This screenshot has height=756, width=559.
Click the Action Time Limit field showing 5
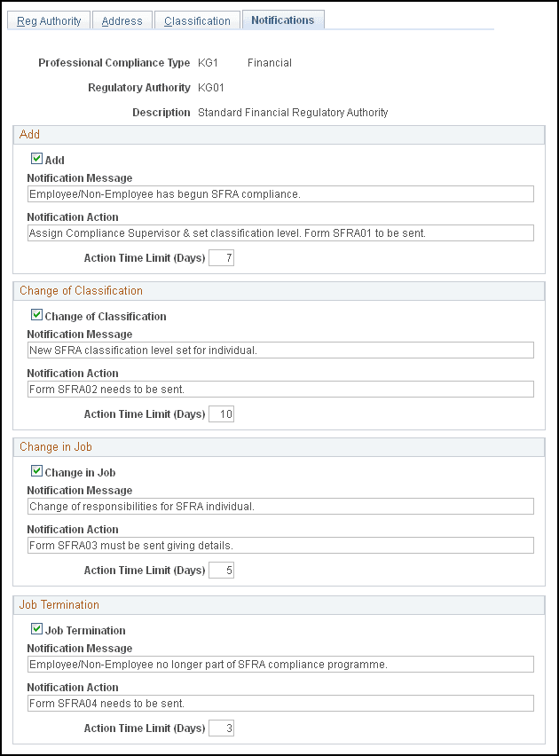221,570
